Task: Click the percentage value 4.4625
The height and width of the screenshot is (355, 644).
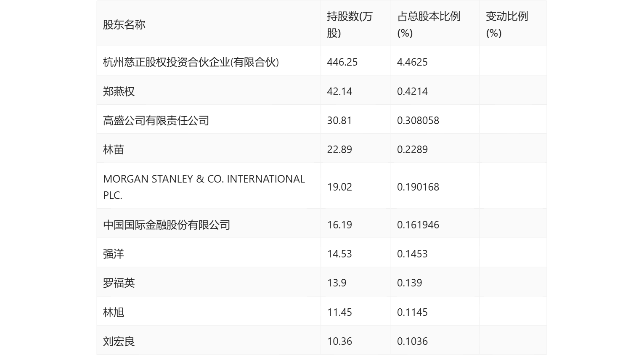Action: [x=412, y=62]
